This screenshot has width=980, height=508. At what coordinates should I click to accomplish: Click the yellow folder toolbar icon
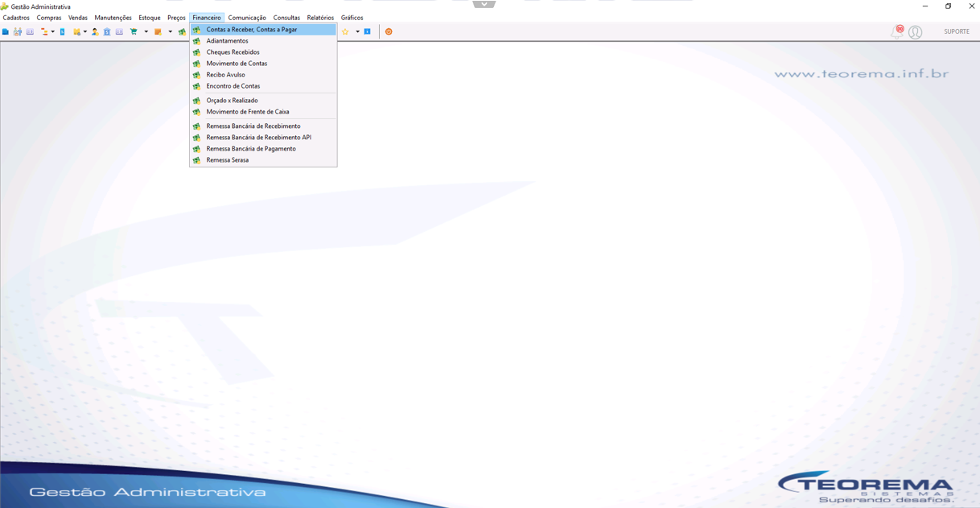pyautogui.click(x=76, y=31)
